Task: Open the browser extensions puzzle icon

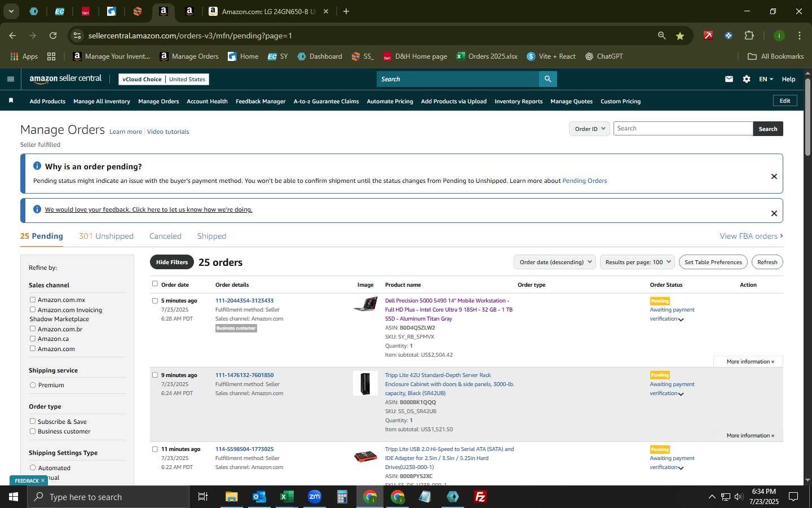Action: [x=749, y=36]
